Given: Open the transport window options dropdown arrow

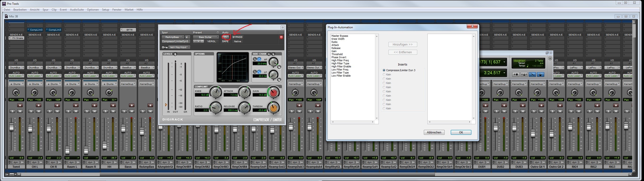Looking at the screenshot, I should (550, 58).
